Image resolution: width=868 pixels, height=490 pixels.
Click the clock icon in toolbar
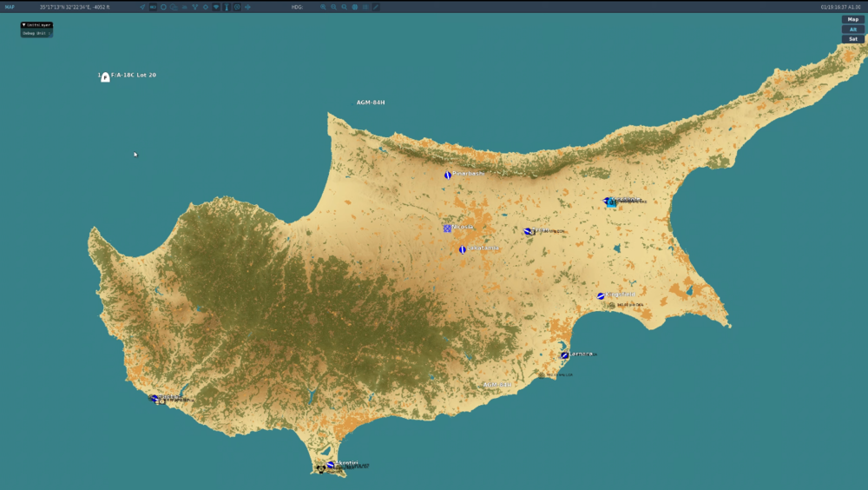(237, 7)
